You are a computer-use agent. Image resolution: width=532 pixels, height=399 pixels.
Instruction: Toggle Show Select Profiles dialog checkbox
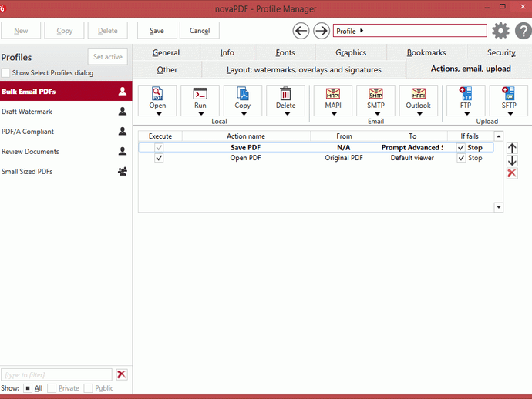5,73
